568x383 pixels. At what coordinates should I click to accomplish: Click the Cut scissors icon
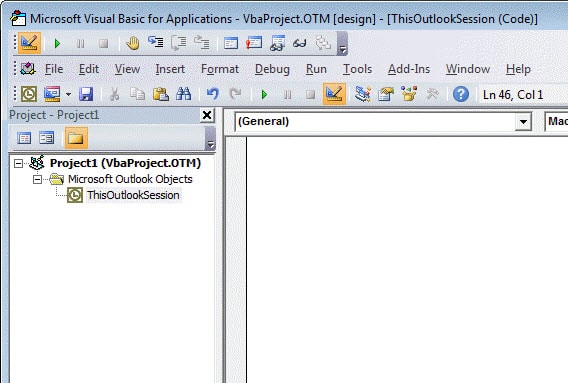[114, 95]
